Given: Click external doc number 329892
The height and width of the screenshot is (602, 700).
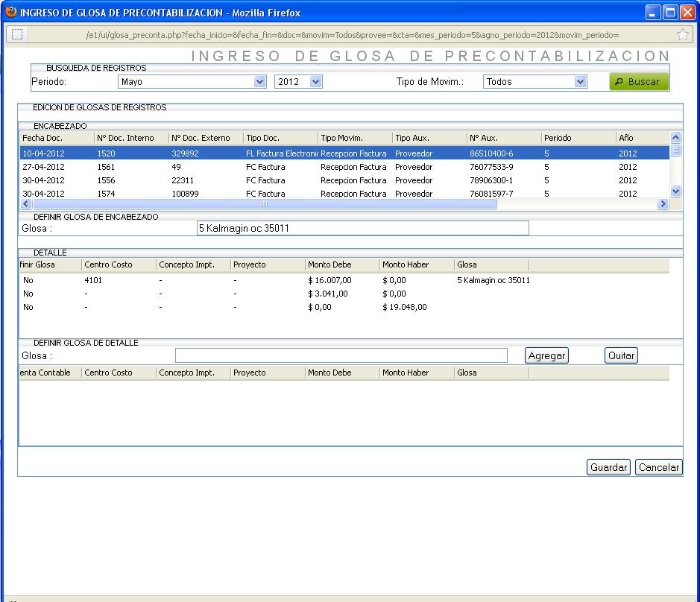Looking at the screenshot, I should 186,153.
